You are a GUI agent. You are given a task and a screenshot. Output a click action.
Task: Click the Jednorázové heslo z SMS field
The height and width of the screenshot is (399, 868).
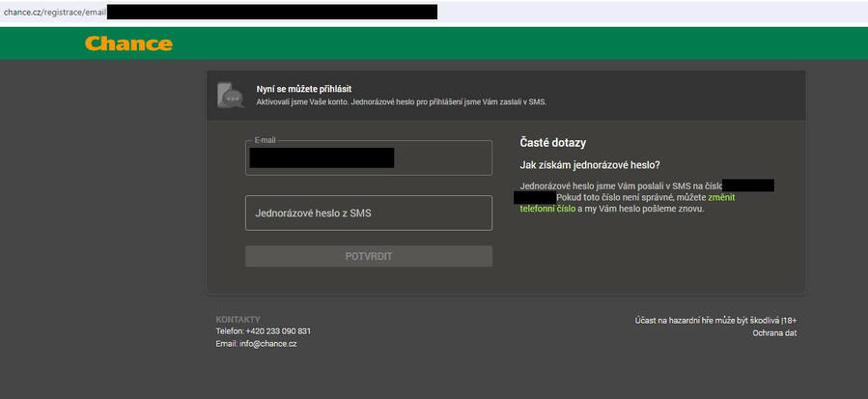pyautogui.click(x=369, y=213)
